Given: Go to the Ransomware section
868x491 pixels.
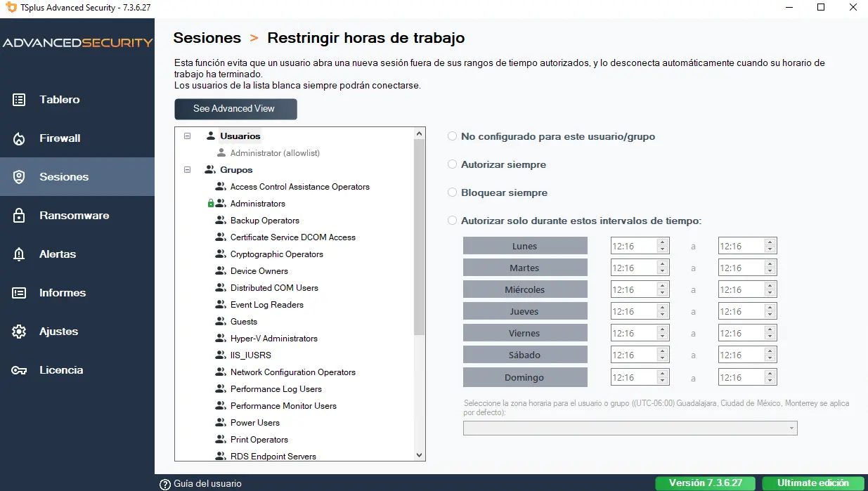Looking at the screenshot, I should (x=77, y=216).
